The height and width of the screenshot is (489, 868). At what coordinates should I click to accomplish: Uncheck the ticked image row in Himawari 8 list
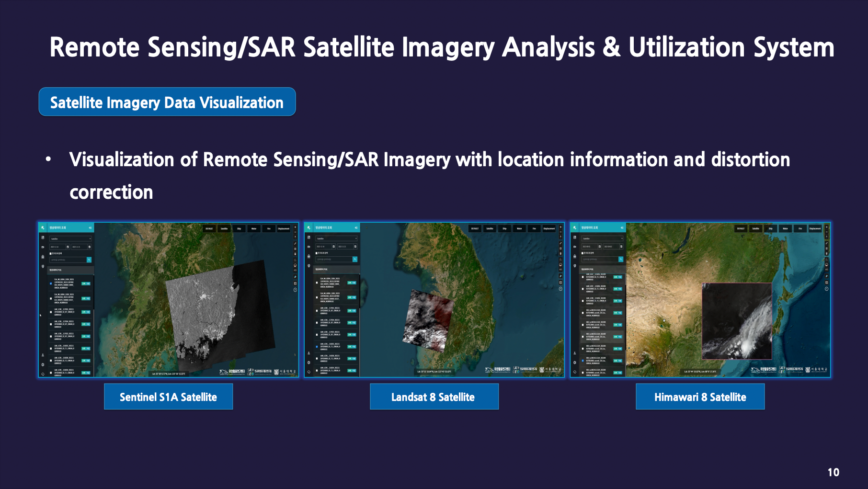pos(583,361)
